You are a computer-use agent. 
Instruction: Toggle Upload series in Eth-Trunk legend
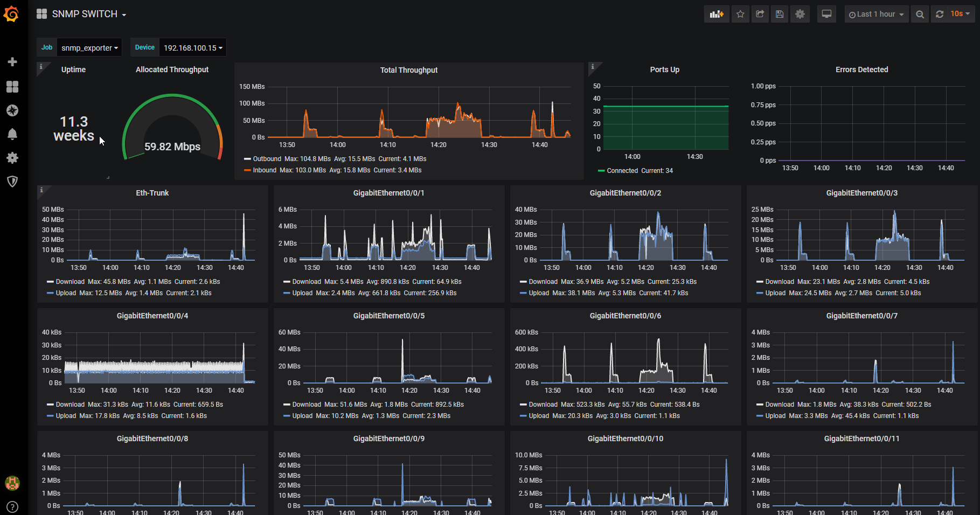click(66, 293)
